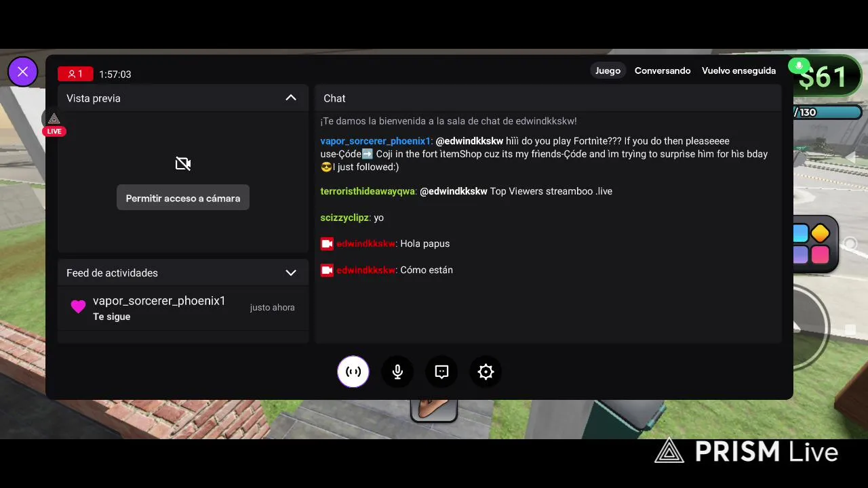The width and height of the screenshot is (868, 488).
Task: Open viewer count badge showing 1
Action: point(75,74)
